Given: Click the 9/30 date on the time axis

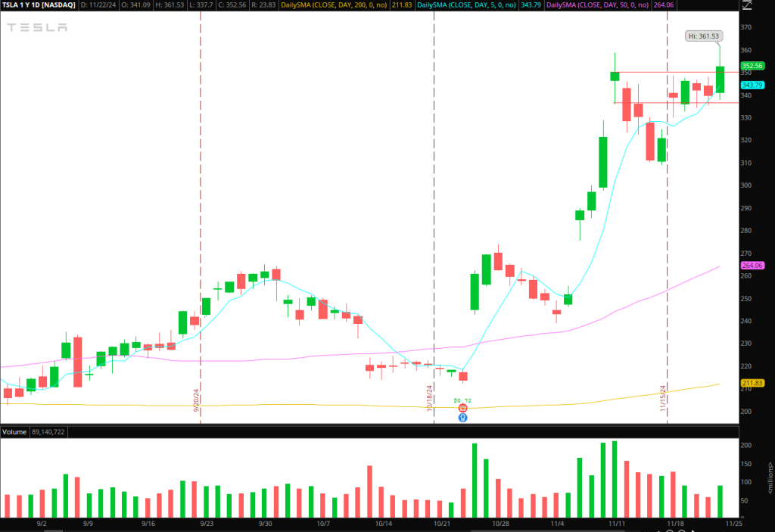Looking at the screenshot, I should (x=266, y=524).
